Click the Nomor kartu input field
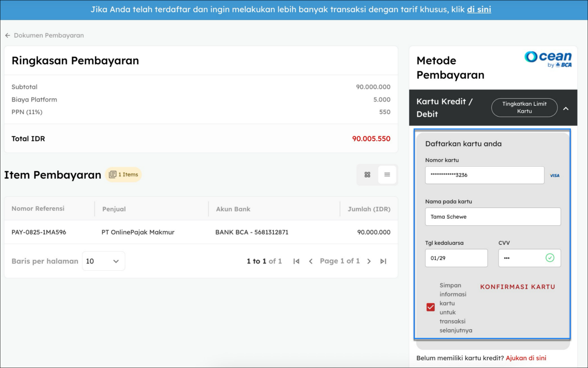 point(484,175)
